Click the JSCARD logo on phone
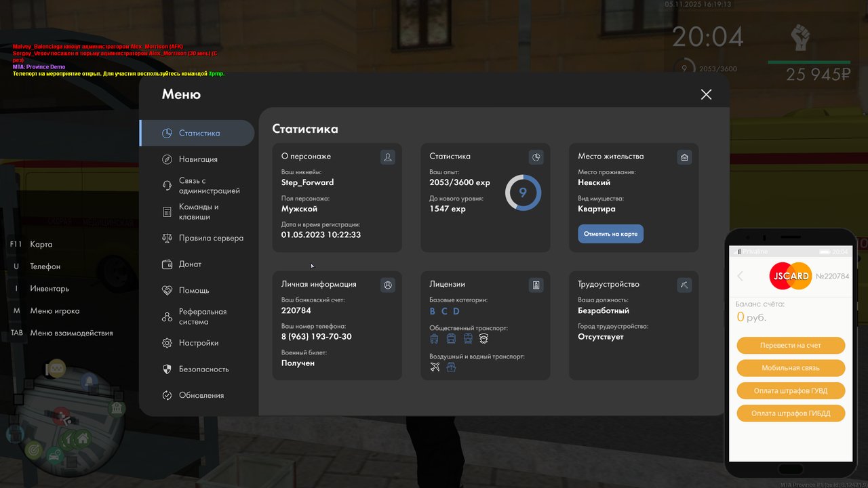Viewport: 868px width, 488px height. [x=791, y=276]
